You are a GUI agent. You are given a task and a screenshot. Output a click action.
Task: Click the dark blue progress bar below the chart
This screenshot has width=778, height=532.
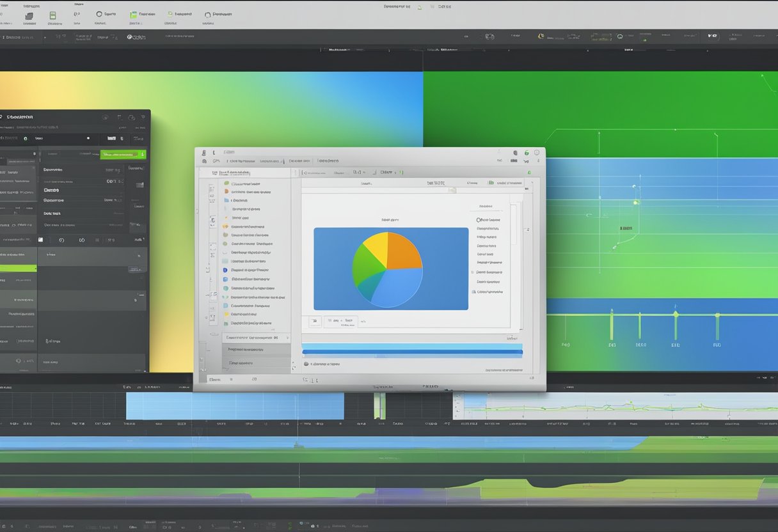pyautogui.click(x=411, y=352)
